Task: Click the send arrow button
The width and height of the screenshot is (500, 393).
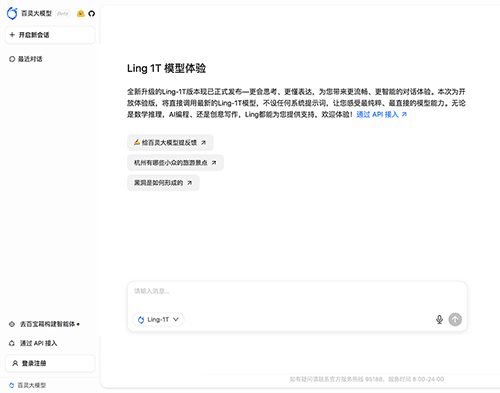Action: pyautogui.click(x=455, y=319)
